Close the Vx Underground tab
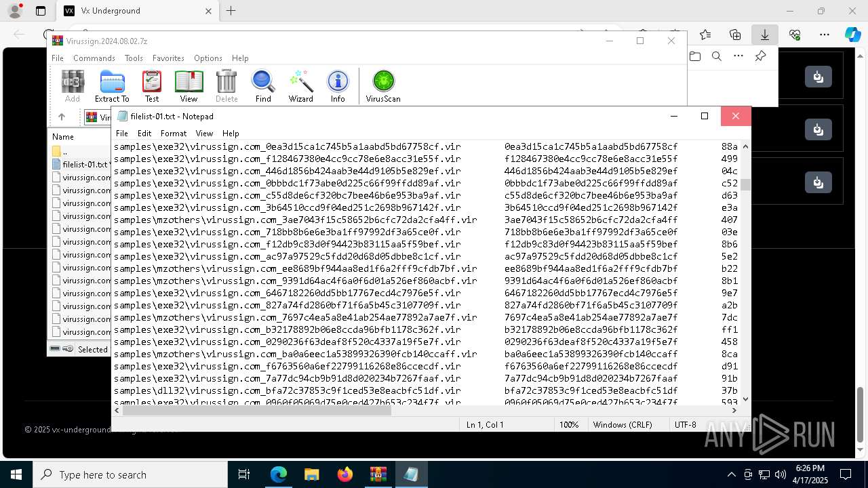Viewport: 868px width, 488px height. pos(208,11)
